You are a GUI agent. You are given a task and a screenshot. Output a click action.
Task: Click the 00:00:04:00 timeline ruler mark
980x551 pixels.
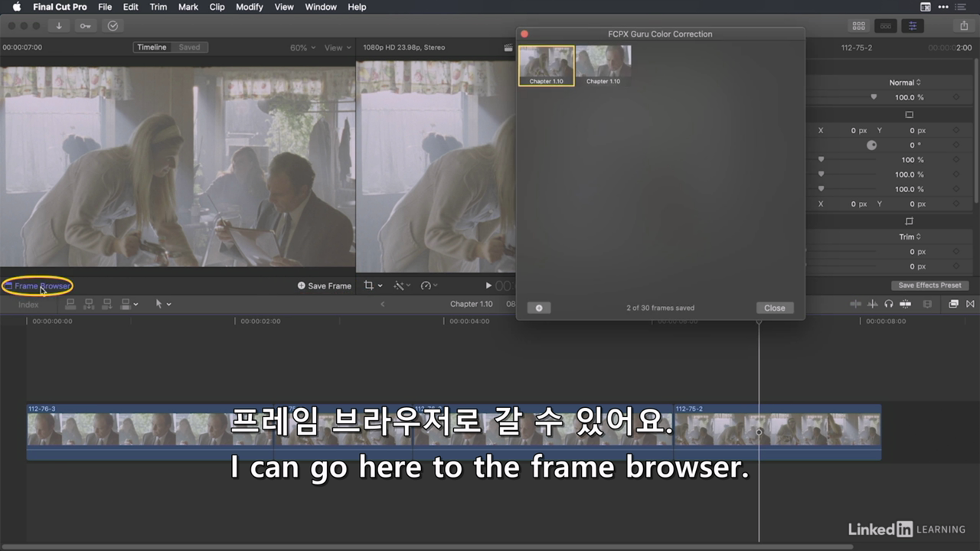pyautogui.click(x=469, y=321)
